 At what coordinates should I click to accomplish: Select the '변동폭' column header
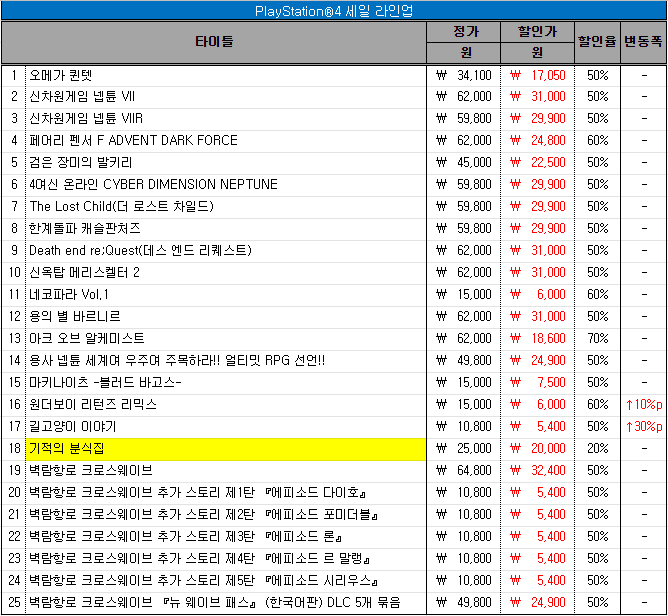[x=643, y=42]
